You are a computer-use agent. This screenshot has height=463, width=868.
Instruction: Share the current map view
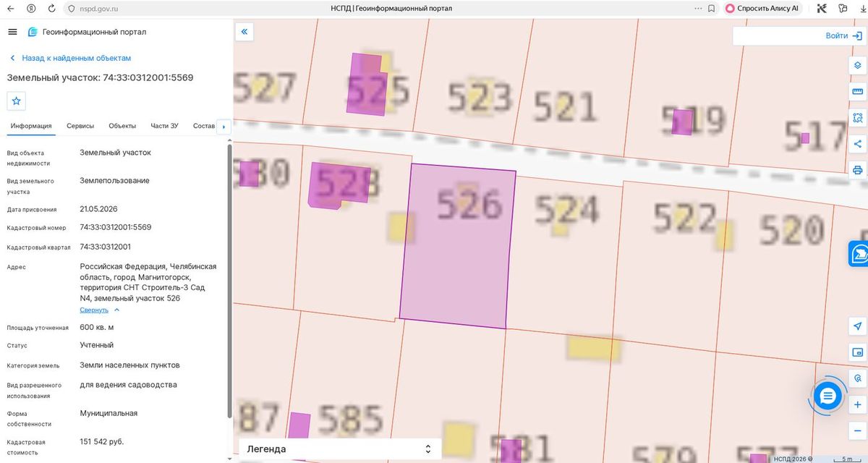point(858,143)
